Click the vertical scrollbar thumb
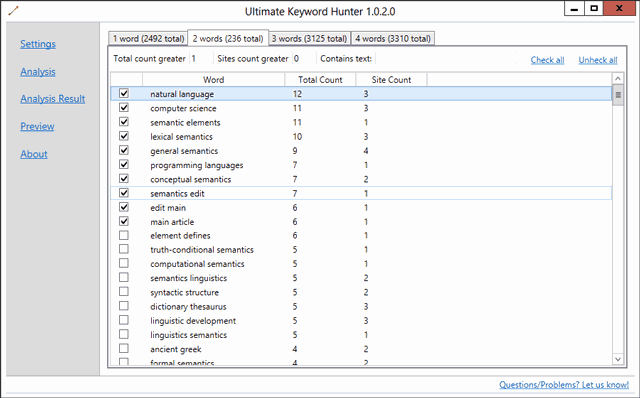640x398 pixels. pyautogui.click(x=618, y=95)
